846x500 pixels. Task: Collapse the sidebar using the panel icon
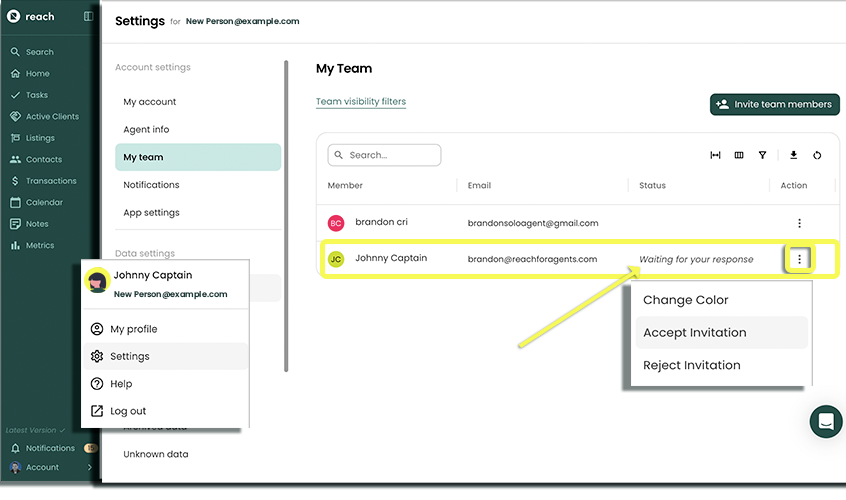[88, 17]
